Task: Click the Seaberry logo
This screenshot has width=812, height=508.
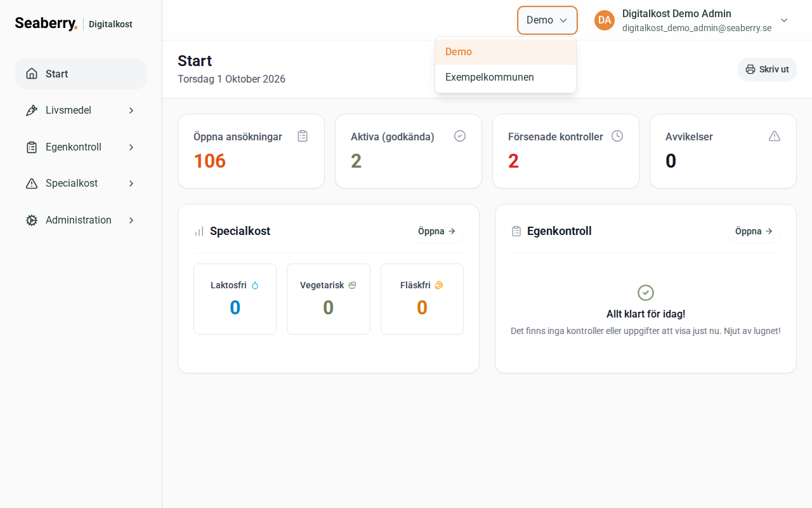Action: coord(46,23)
